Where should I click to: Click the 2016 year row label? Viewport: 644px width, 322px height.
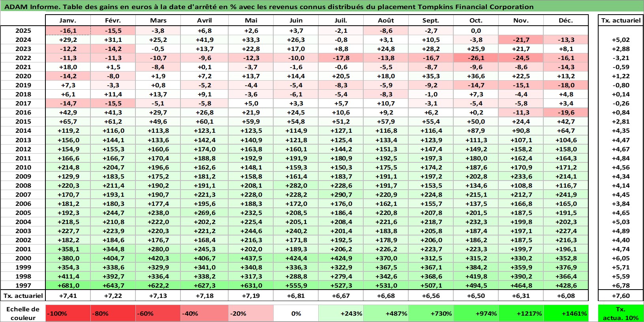pos(23,112)
